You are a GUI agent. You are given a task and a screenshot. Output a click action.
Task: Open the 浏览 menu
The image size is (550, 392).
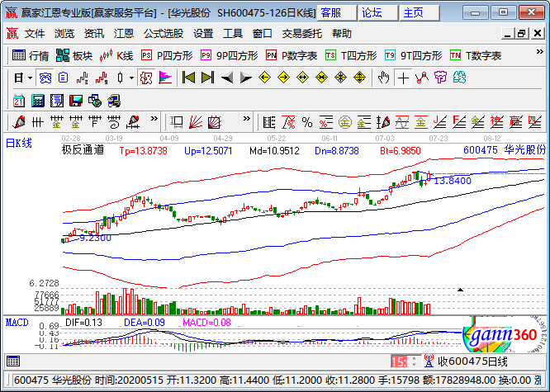[64, 34]
